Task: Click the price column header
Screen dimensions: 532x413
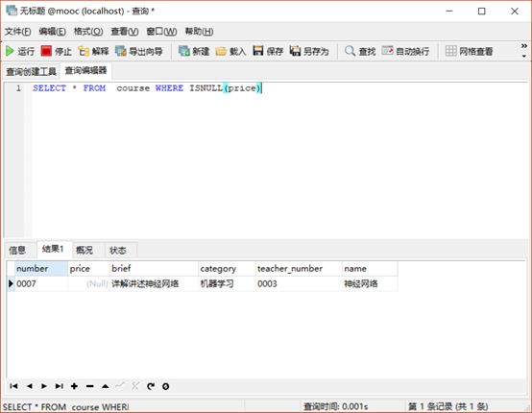Action: tap(89, 268)
